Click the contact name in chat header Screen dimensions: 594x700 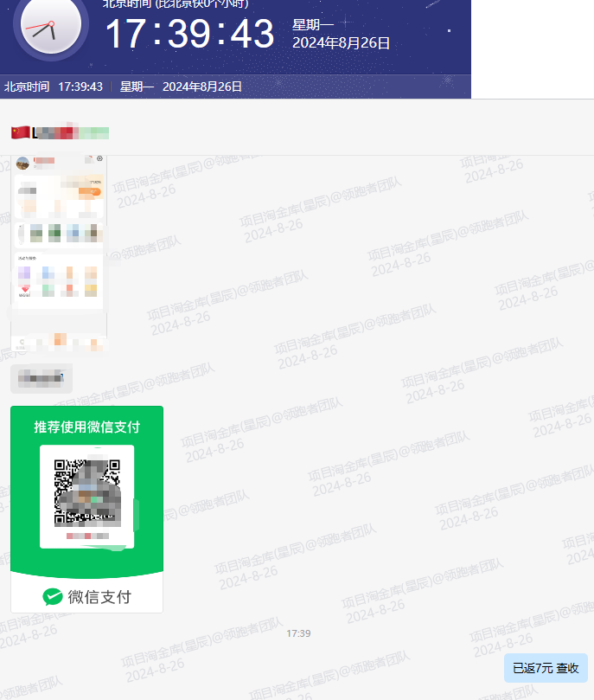point(71,132)
